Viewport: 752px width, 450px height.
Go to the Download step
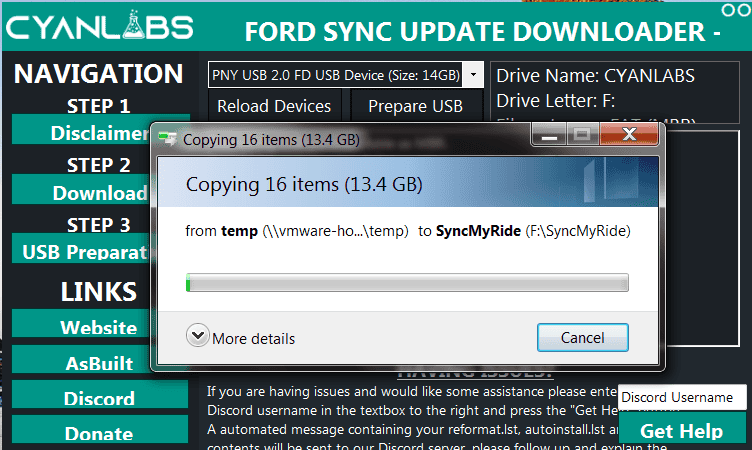click(x=82, y=189)
